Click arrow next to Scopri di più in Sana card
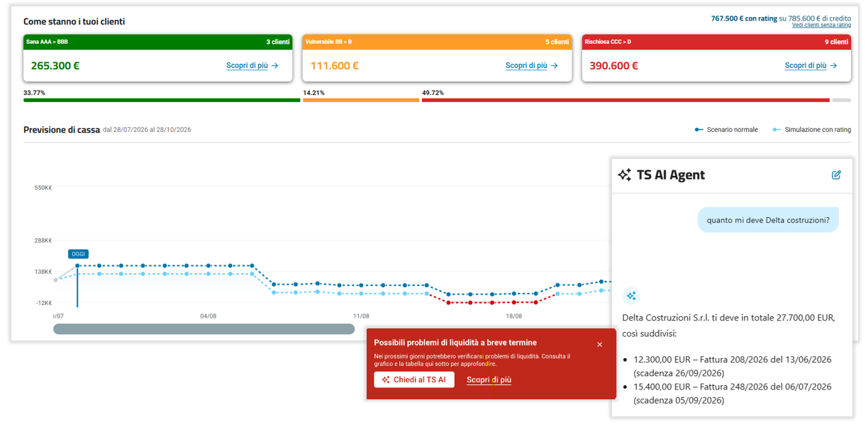This screenshot has height=427, width=868. pos(275,65)
